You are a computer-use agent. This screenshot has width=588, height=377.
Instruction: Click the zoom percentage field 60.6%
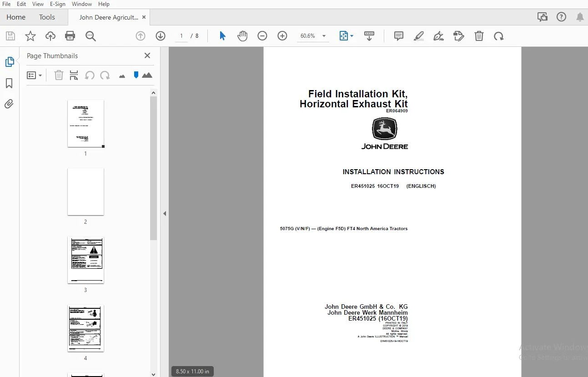(308, 36)
